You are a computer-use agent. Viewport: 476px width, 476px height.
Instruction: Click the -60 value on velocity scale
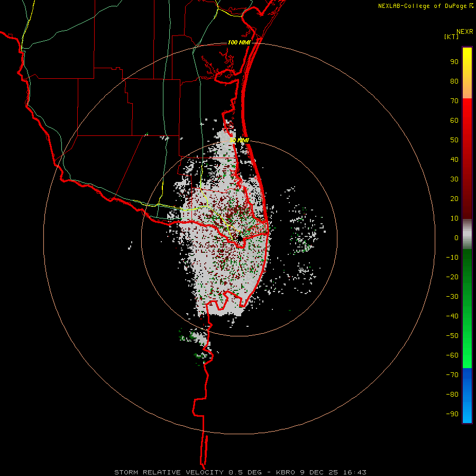tap(452, 355)
